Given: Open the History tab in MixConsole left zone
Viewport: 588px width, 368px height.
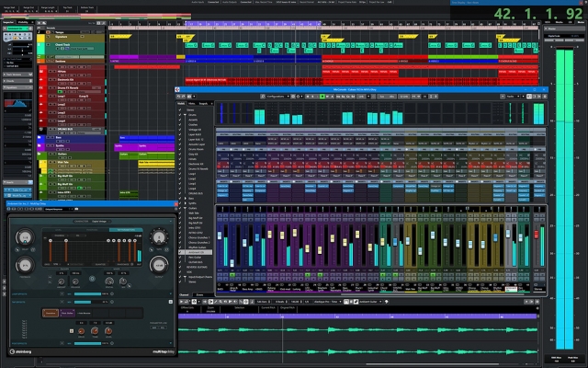Looking at the screenshot, I should [192, 103].
